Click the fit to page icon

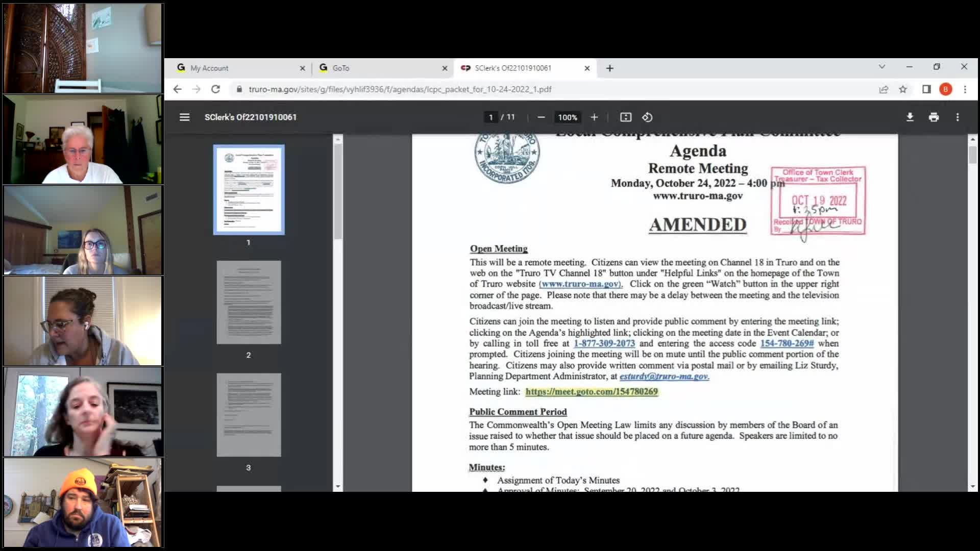[x=626, y=117]
